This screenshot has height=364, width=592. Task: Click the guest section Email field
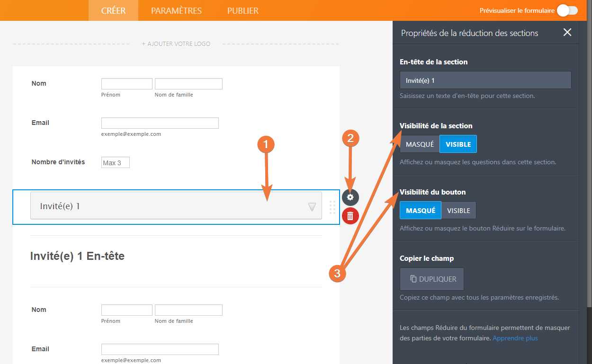[160, 349]
